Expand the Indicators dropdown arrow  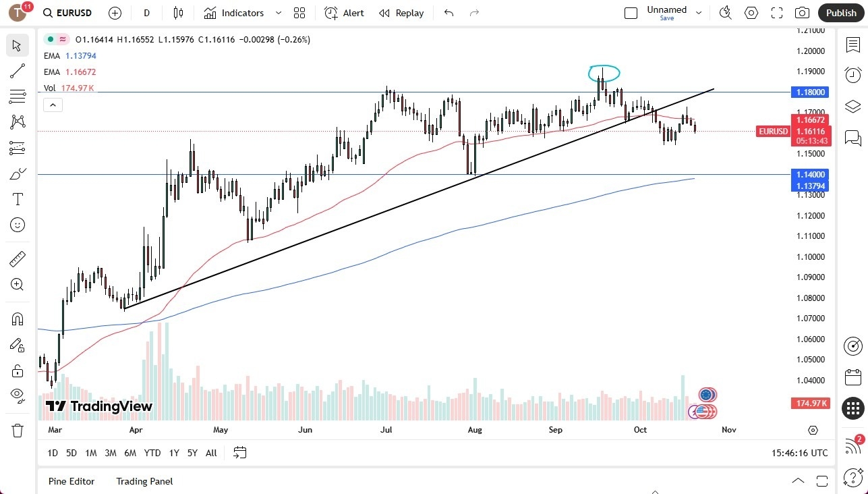277,13
